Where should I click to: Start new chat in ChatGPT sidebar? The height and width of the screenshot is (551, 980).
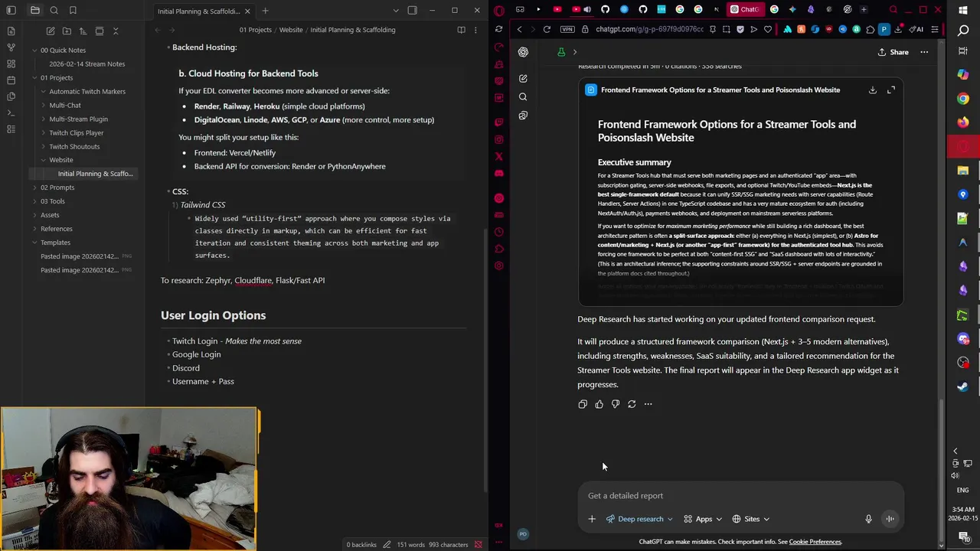pos(523,78)
